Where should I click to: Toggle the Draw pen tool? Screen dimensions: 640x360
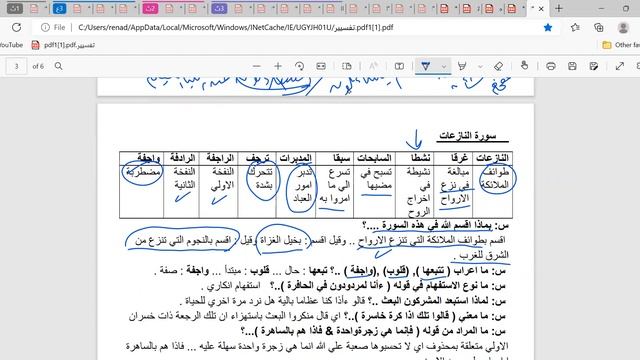coord(425,66)
